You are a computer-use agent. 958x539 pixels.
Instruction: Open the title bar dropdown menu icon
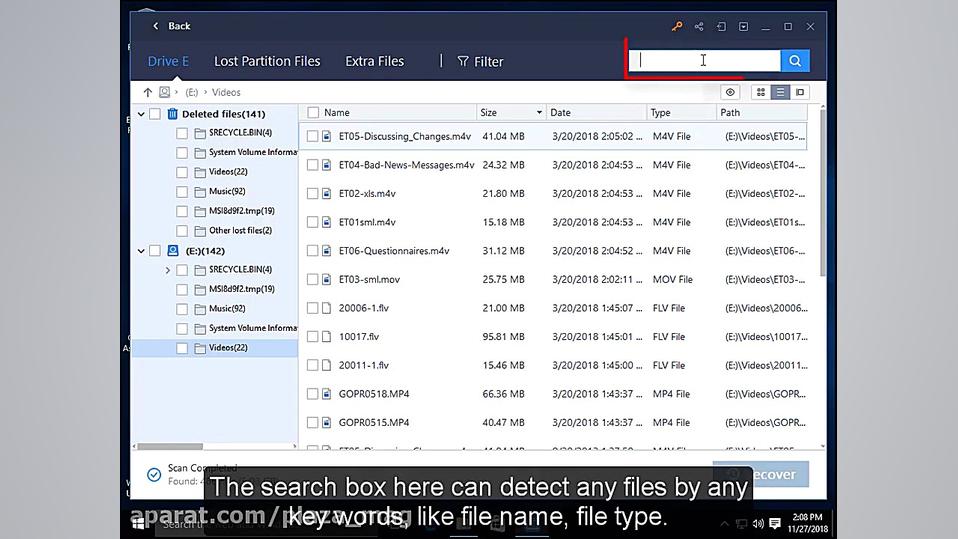[744, 27]
